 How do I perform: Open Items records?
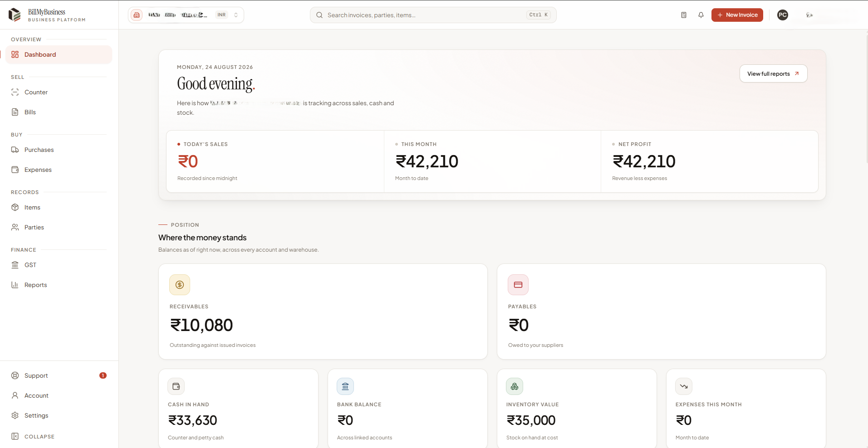click(x=59, y=207)
